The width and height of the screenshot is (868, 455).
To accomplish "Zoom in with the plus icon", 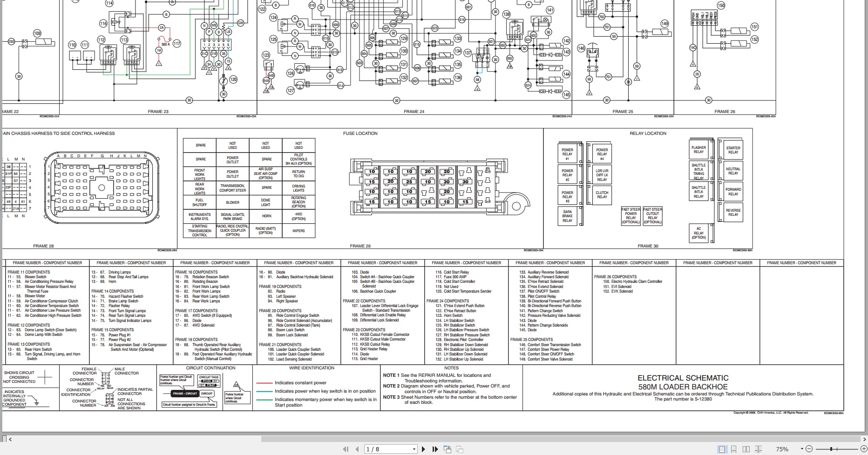I will point(864,449).
